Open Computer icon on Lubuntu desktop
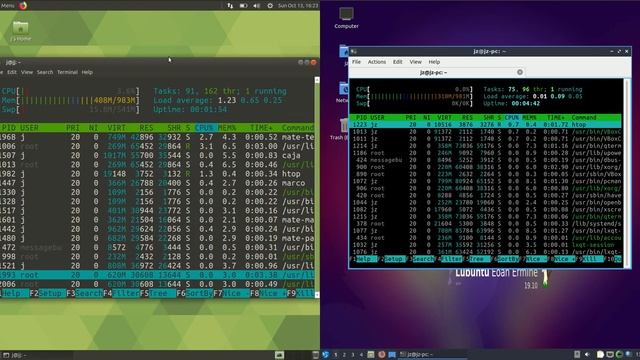The width and height of the screenshot is (640, 360). [346, 18]
